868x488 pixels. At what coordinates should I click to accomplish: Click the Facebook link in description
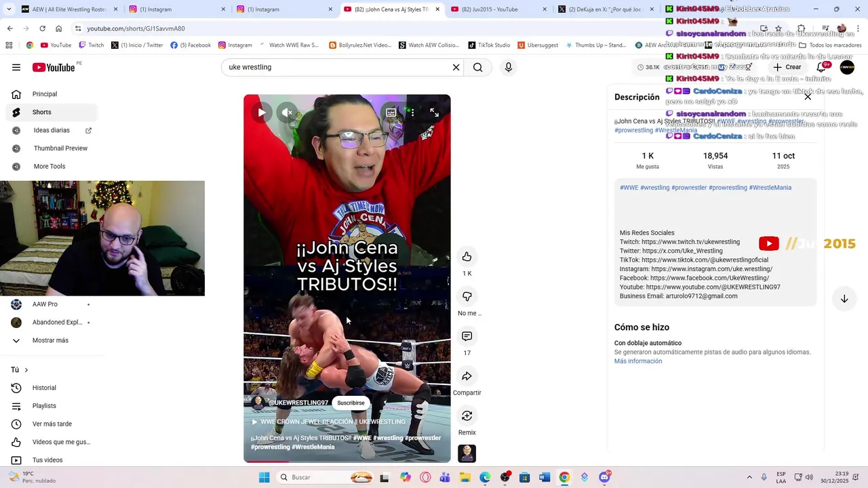pos(709,278)
